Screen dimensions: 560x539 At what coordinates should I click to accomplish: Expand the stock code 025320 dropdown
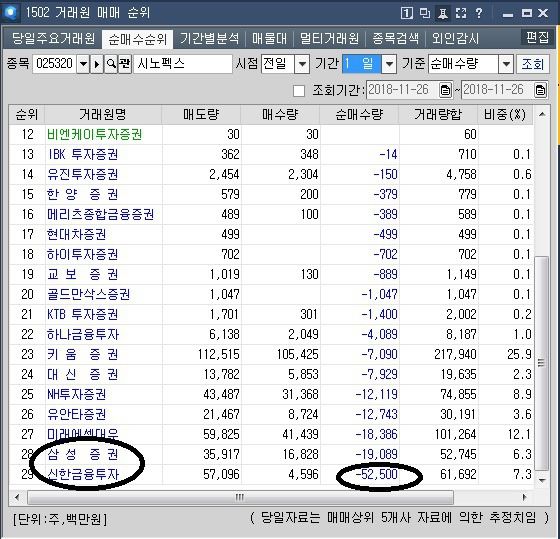(83, 64)
